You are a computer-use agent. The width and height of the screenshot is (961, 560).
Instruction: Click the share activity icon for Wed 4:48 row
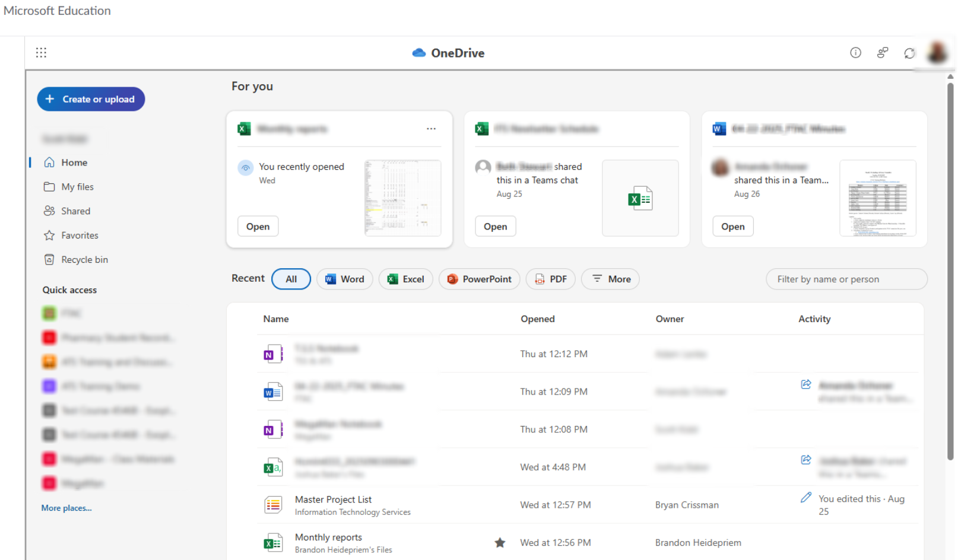point(806,460)
